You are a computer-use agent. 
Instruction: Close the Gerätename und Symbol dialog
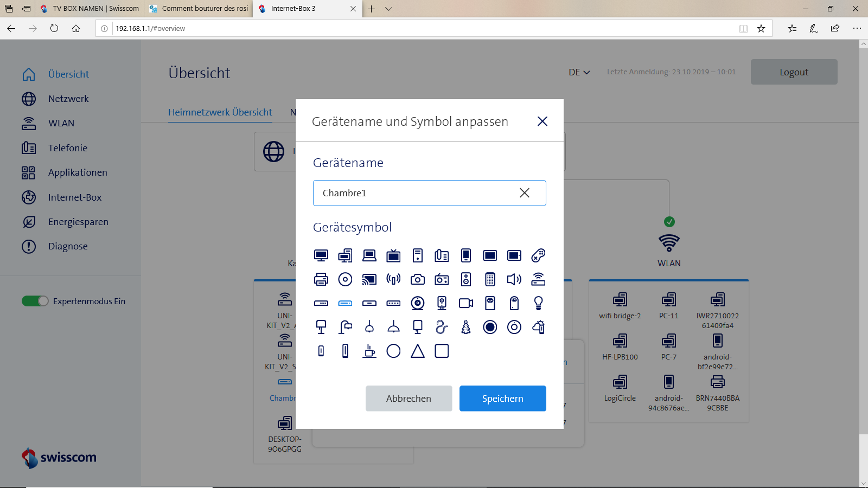click(x=542, y=121)
